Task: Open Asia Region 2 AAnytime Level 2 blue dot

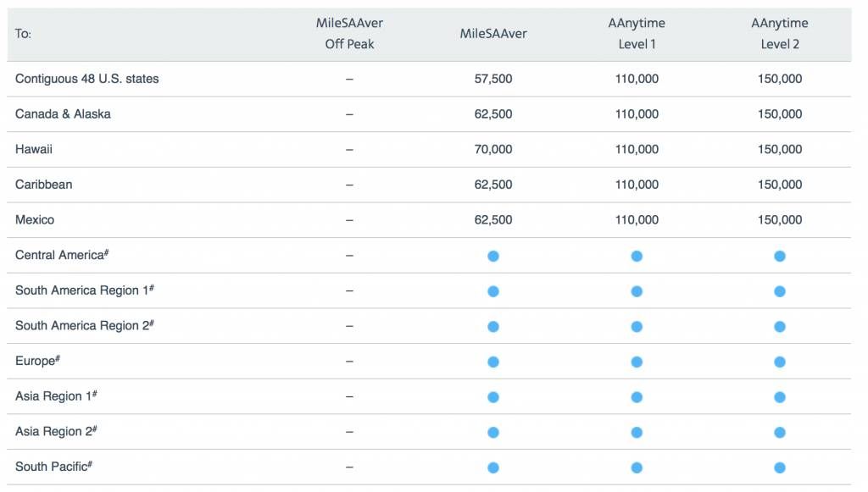Action: [x=780, y=432]
